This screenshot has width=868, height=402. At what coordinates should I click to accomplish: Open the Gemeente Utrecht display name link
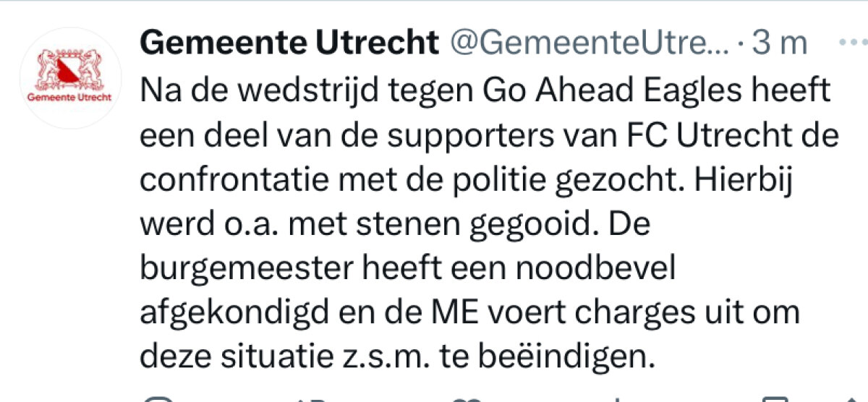click(x=289, y=43)
